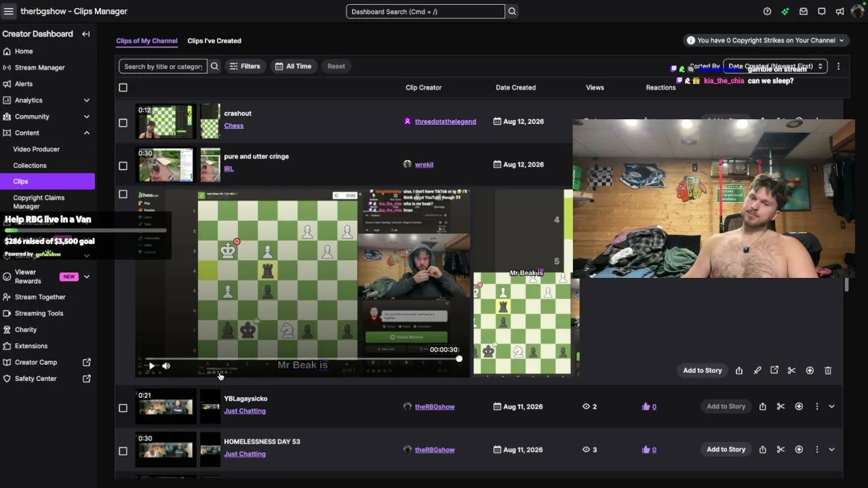The height and width of the screenshot is (488, 868).
Task: Open the hamburger navigation menu
Action: [8, 12]
